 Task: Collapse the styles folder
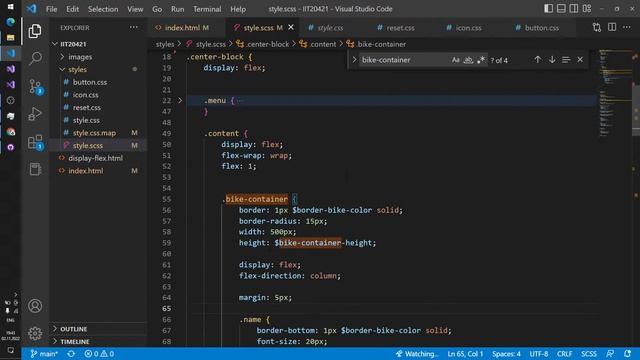[98, 69]
